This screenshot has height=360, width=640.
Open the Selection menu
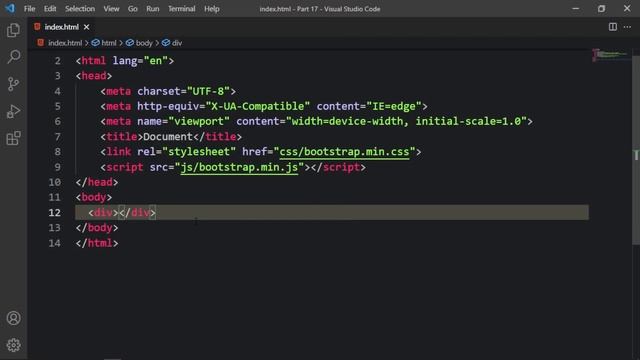pyautogui.click(x=80, y=9)
